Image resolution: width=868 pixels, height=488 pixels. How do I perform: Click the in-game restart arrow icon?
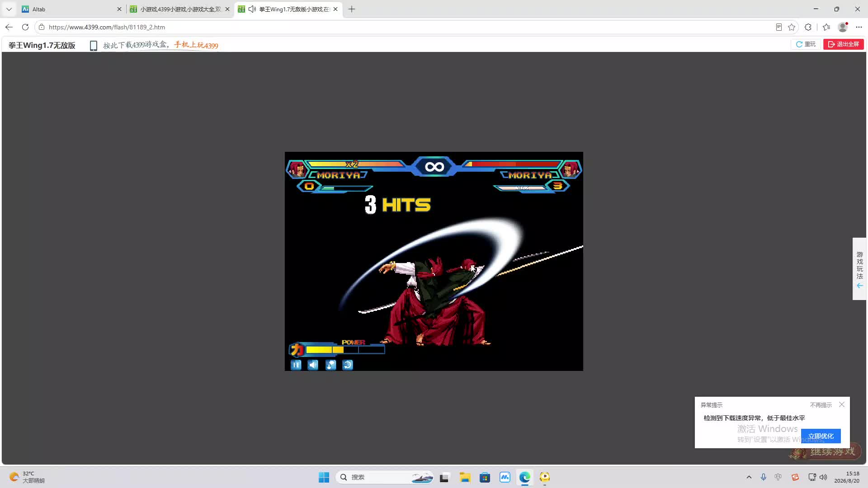[348, 365]
